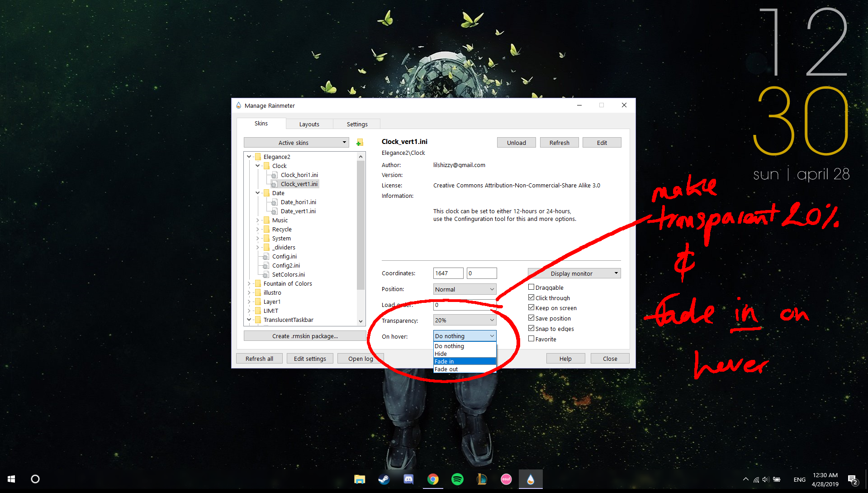Select Config2.ini in the skin tree
868x493 pixels.
[286, 265]
